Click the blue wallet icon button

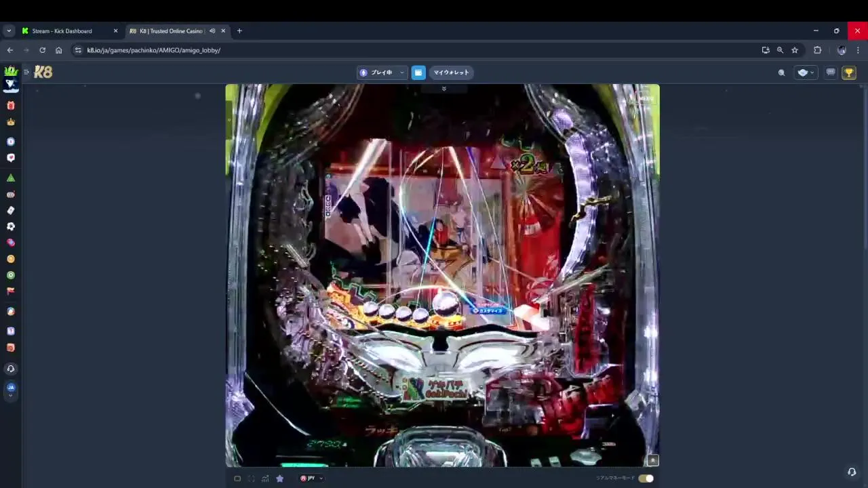click(x=418, y=73)
